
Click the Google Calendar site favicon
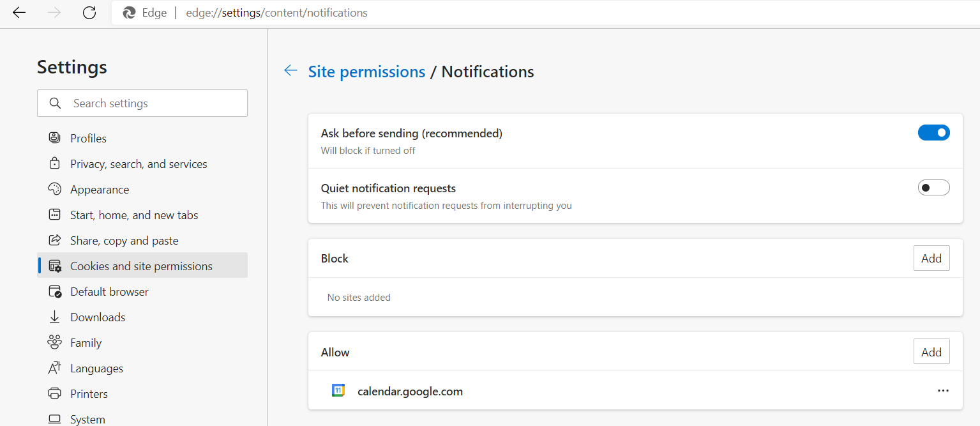pos(338,391)
